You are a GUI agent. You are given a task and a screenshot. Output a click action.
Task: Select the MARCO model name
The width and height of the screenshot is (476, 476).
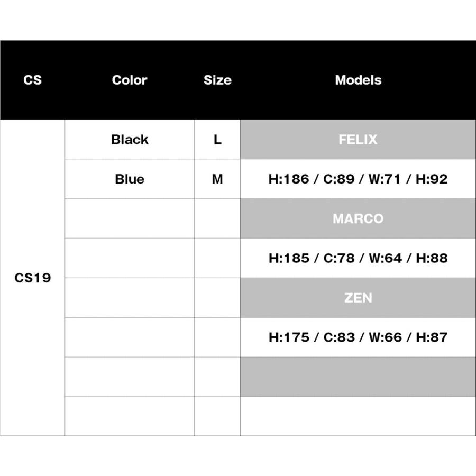pyautogui.click(x=358, y=218)
